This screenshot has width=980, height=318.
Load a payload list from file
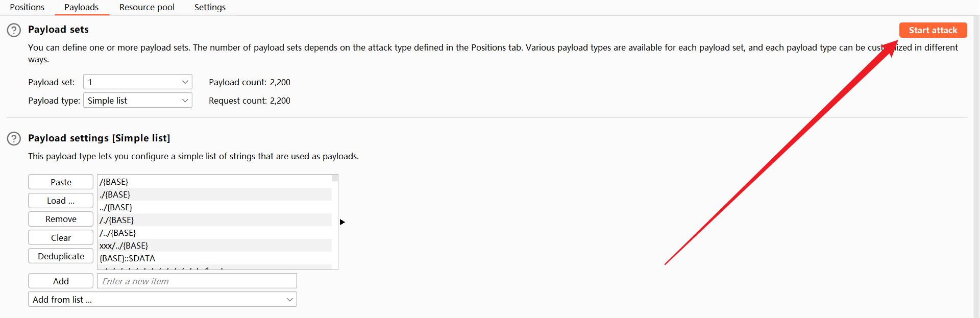61,201
